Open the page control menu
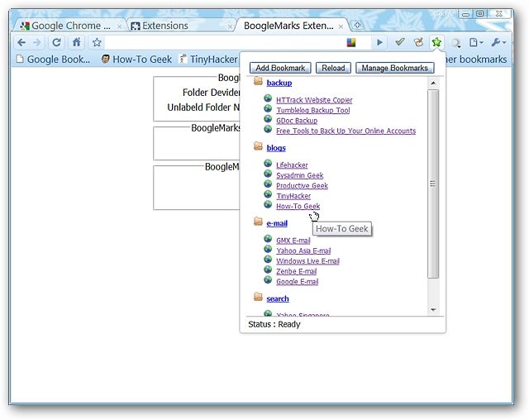 coord(476,42)
